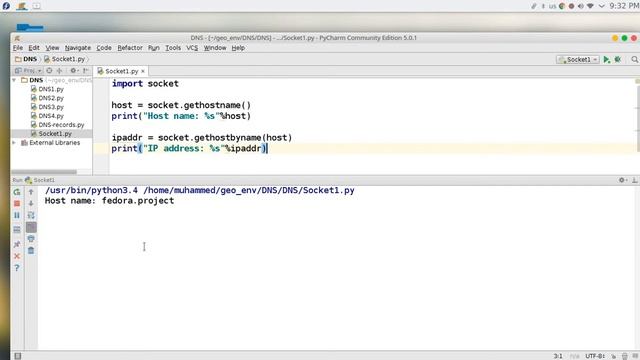
Task: Open the Refactor menu
Action: 130,48
